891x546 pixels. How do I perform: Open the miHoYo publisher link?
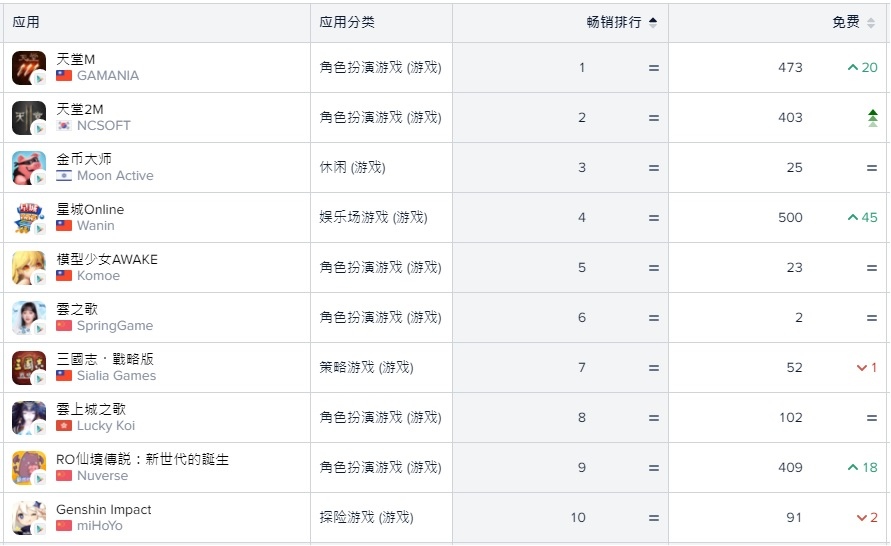click(x=99, y=526)
